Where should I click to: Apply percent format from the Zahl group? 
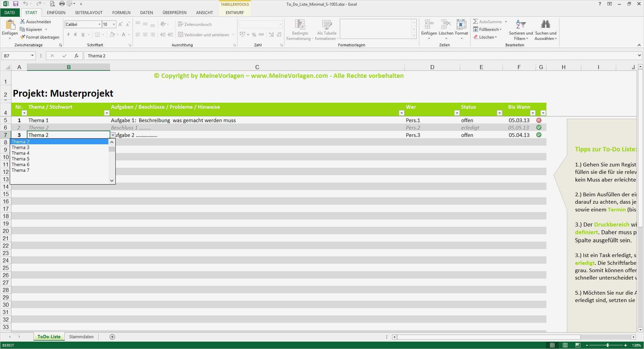(x=254, y=35)
